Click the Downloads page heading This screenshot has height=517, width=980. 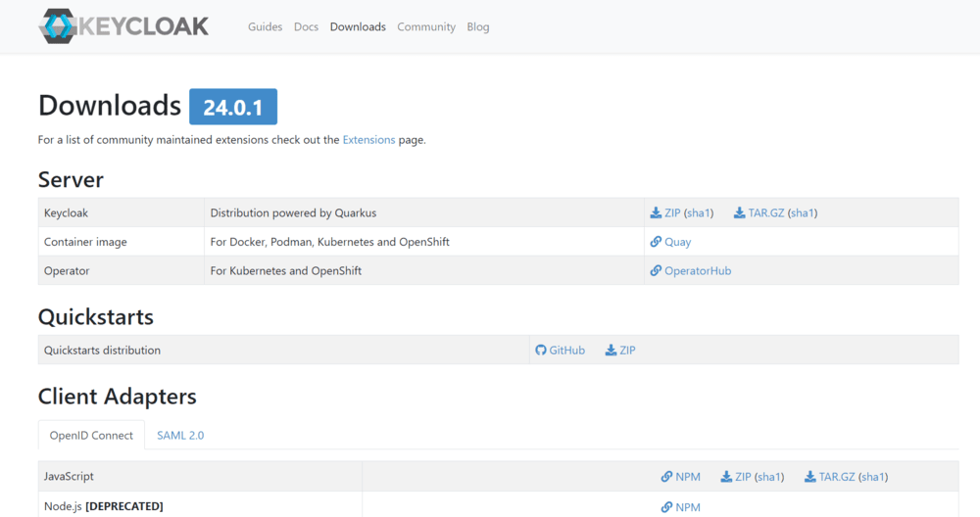[110, 105]
